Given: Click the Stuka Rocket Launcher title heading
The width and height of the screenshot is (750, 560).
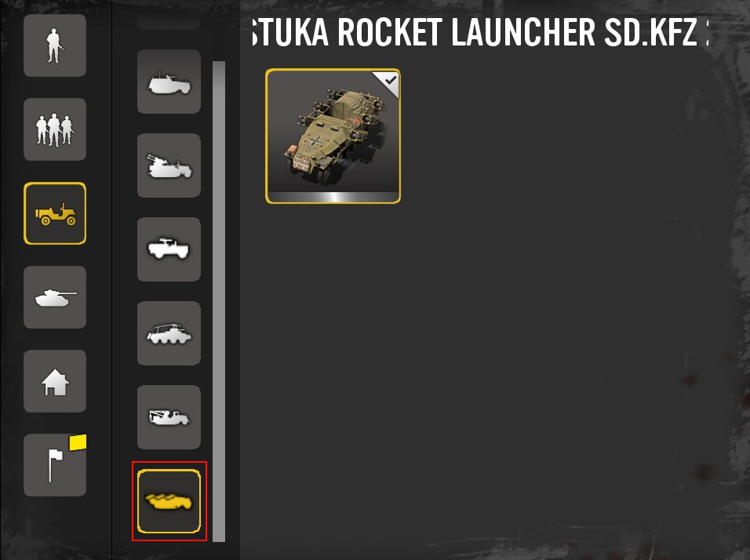Looking at the screenshot, I should pyautogui.click(x=480, y=32).
